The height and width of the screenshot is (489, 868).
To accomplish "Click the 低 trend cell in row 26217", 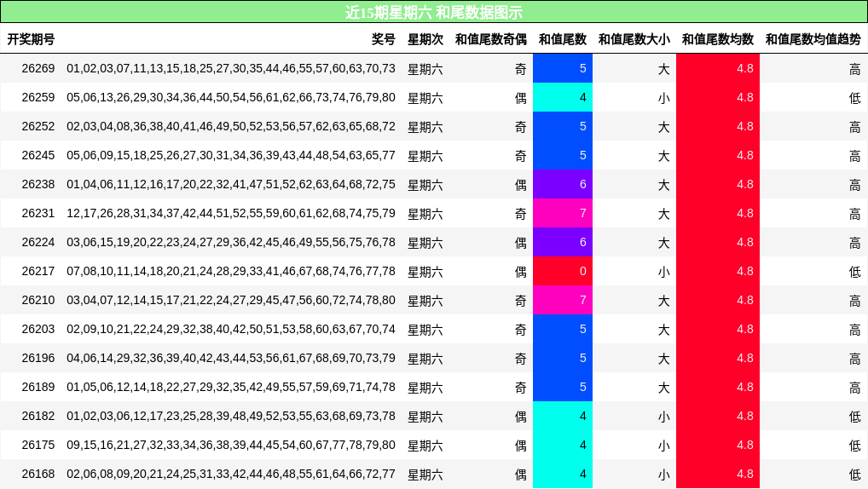I will tap(854, 272).
